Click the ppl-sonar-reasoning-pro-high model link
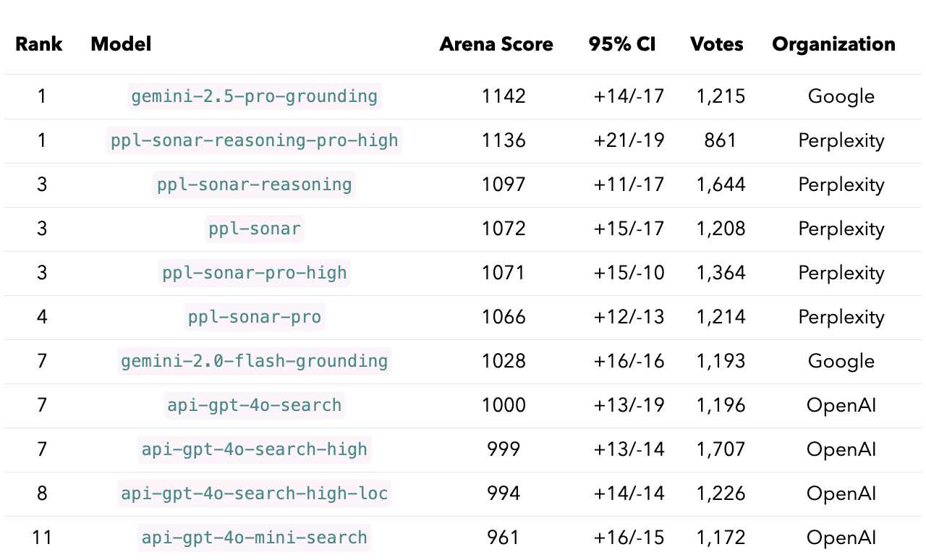This screenshot has width=926, height=560. (254, 140)
